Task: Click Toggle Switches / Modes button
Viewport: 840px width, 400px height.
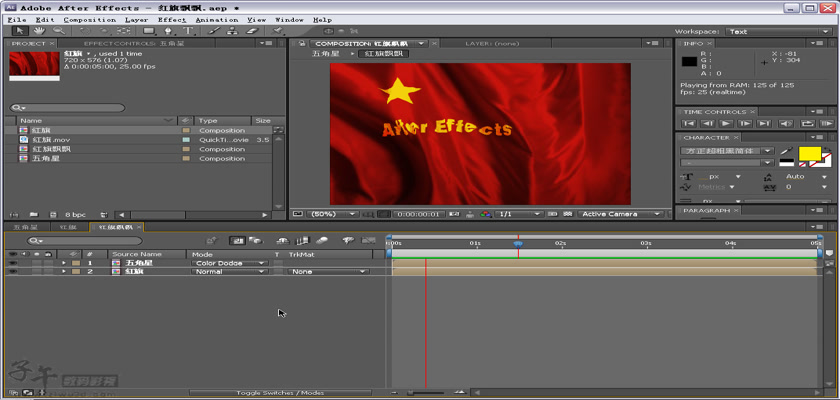Action: click(280, 393)
